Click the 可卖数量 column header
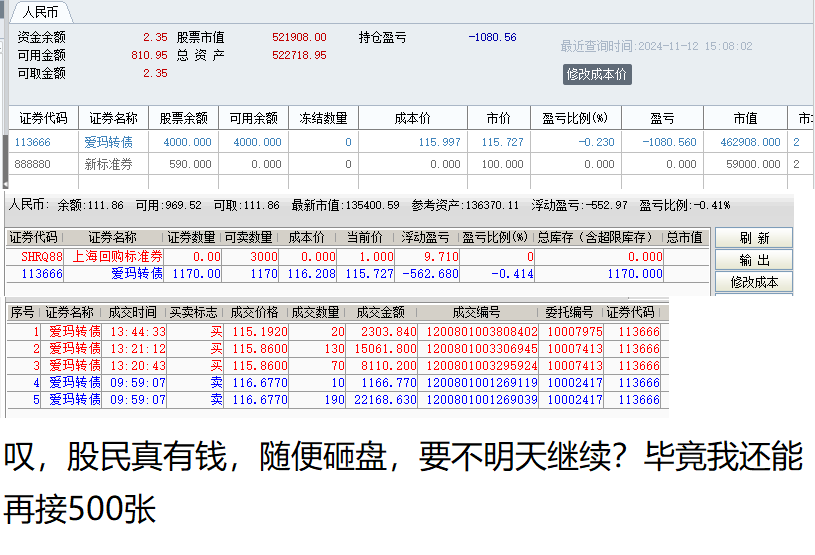 [248, 237]
